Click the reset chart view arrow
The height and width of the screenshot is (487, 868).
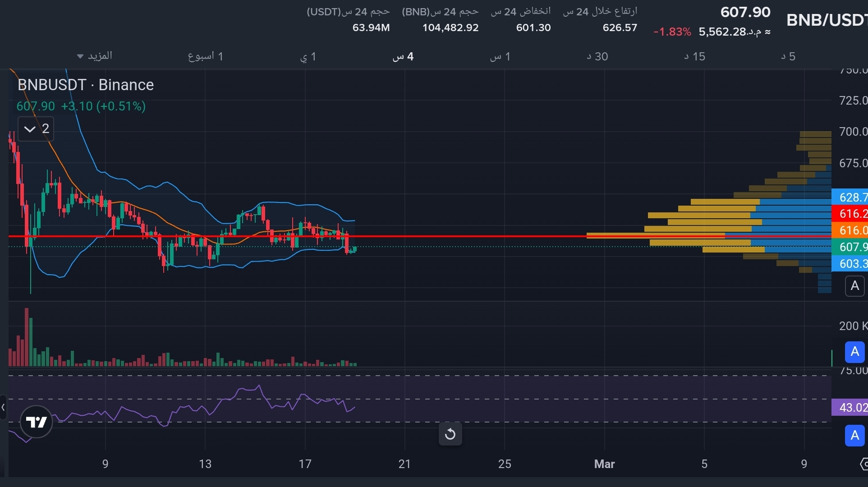(450, 434)
